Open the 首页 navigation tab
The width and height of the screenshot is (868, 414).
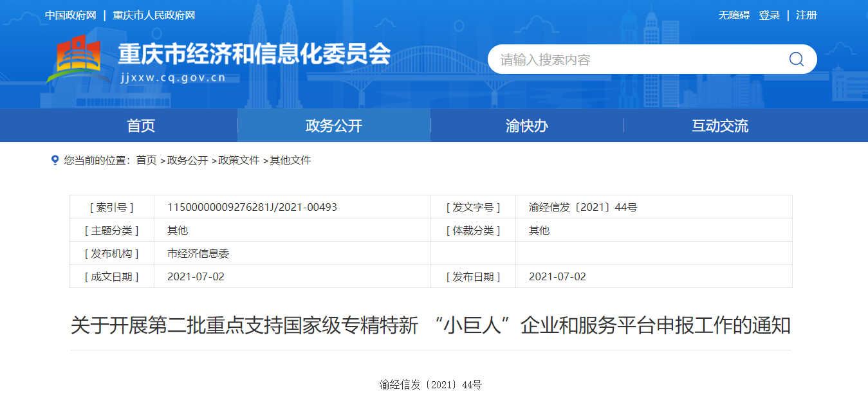141,126
